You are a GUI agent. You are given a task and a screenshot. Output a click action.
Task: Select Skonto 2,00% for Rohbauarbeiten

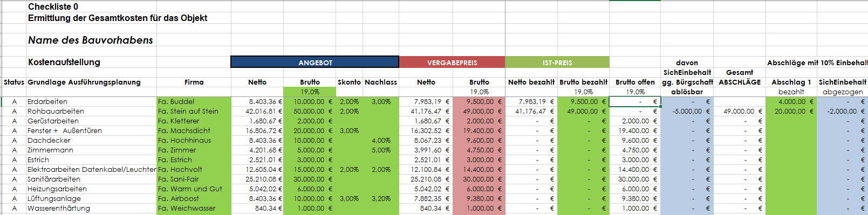(349, 111)
